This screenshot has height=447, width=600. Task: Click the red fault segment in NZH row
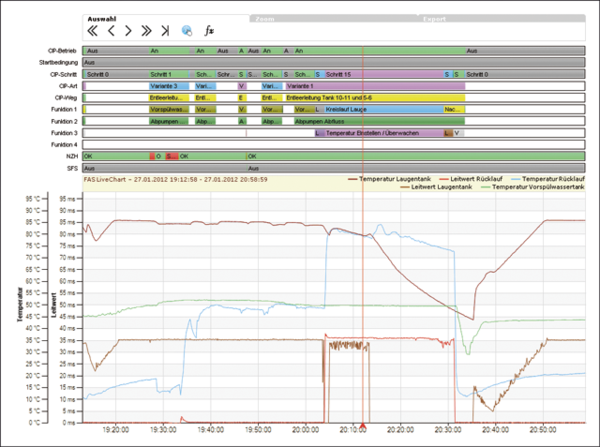point(172,156)
